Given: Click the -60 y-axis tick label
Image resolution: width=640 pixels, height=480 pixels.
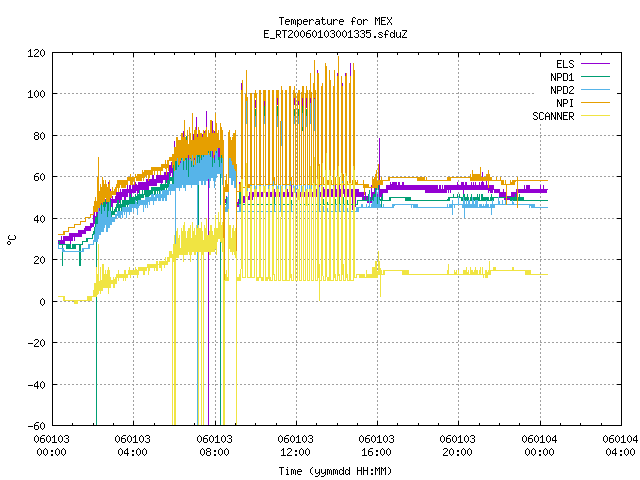Looking at the screenshot, I should coord(36,426).
